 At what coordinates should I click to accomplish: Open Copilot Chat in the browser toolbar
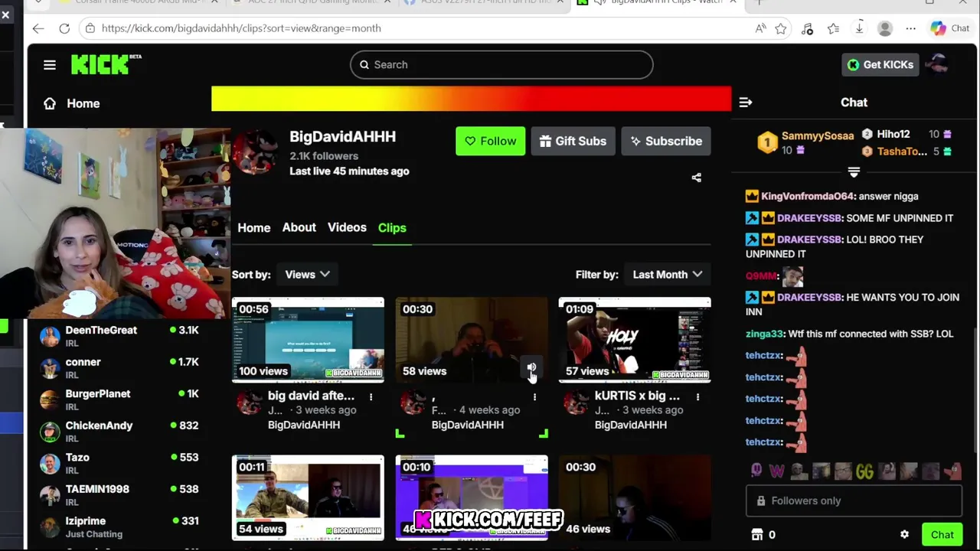950,28
